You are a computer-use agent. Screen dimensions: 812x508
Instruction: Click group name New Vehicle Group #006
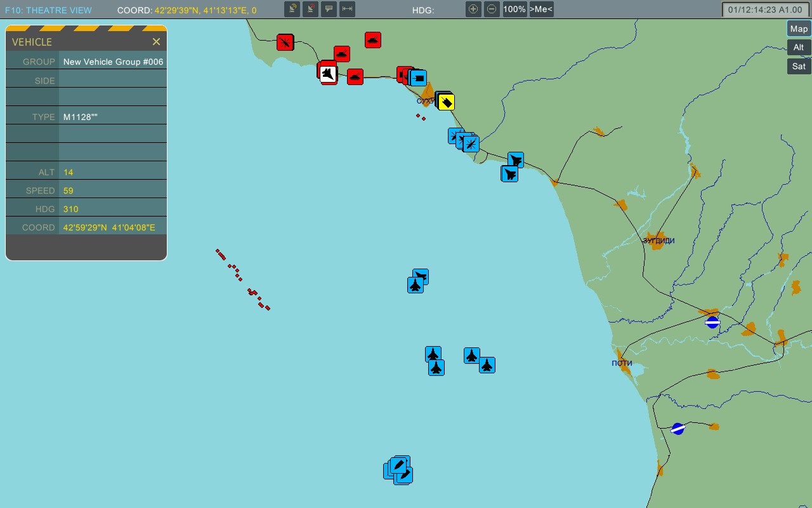coord(114,62)
